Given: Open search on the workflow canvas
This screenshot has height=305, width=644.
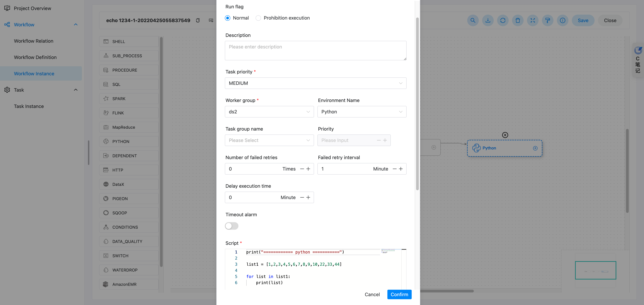Looking at the screenshot, I should 473,20.
